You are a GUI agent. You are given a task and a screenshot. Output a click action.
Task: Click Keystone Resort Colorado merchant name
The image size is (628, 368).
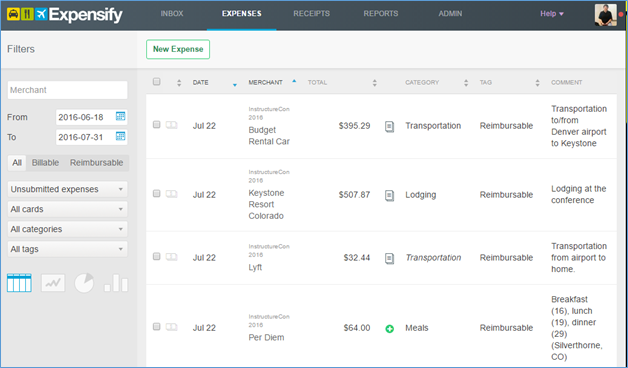point(266,204)
